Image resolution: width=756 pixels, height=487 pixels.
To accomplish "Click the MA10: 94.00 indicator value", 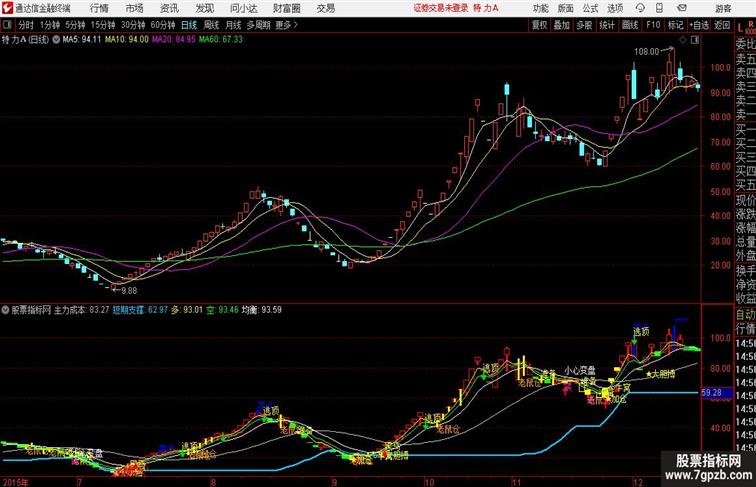I will pyautogui.click(x=127, y=40).
